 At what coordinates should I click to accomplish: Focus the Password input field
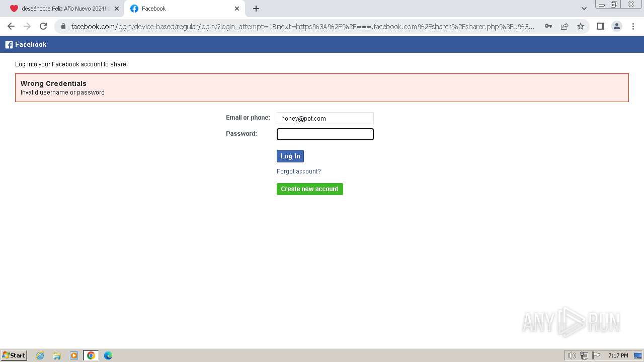click(x=325, y=134)
